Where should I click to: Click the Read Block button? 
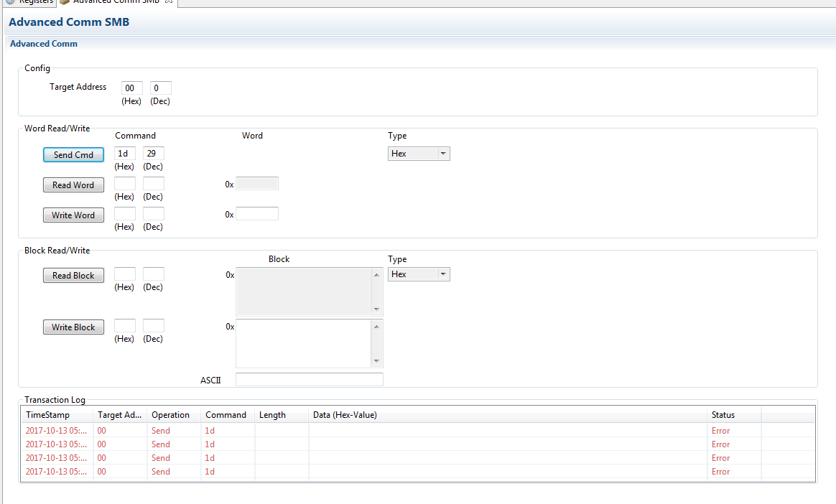(x=73, y=276)
